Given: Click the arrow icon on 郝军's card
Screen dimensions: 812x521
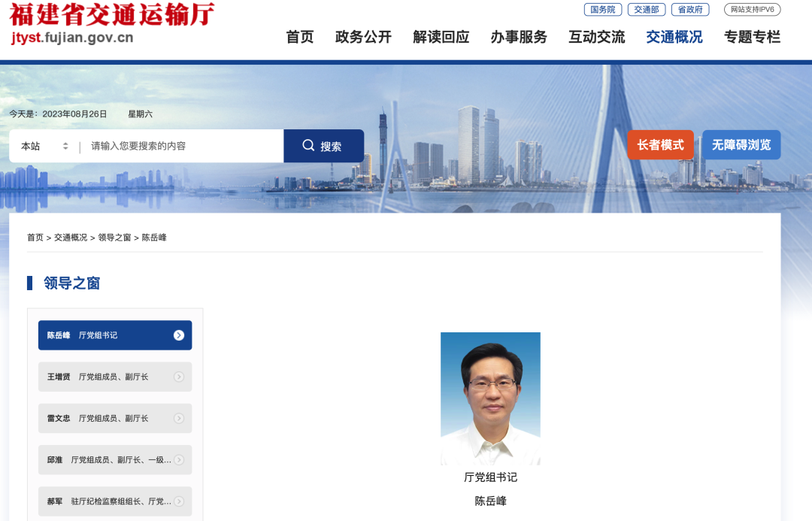Looking at the screenshot, I should [178, 501].
